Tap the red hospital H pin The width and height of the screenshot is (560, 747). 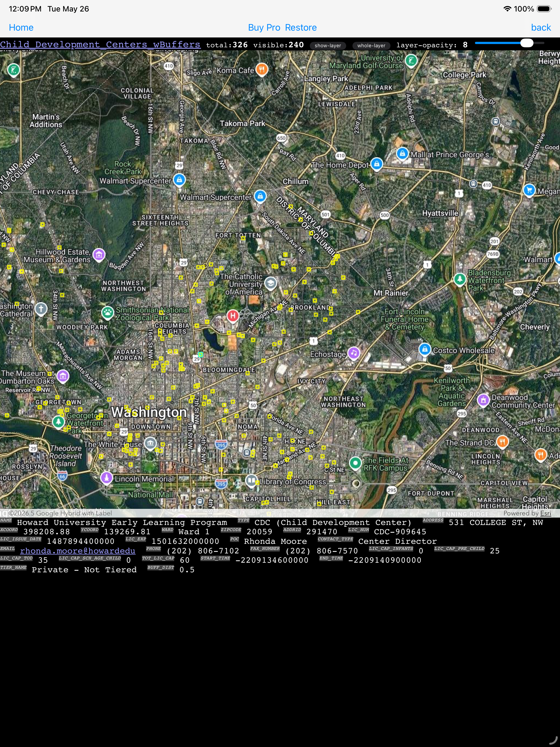pyautogui.click(x=233, y=316)
